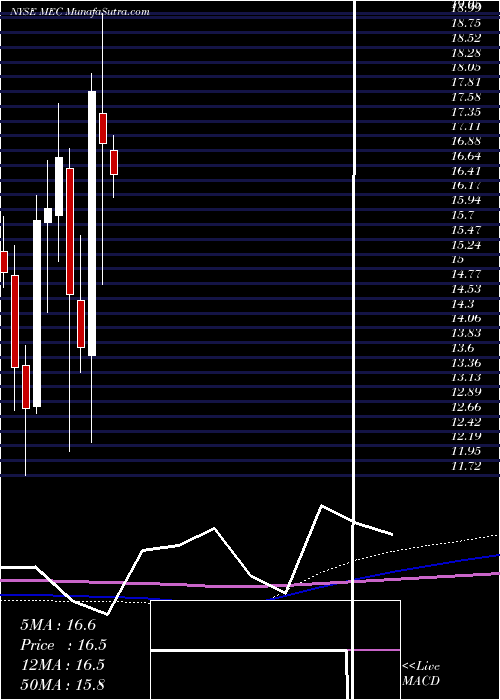Click the 12.42 price axis label
500x700 pixels.
pyautogui.click(x=466, y=422)
